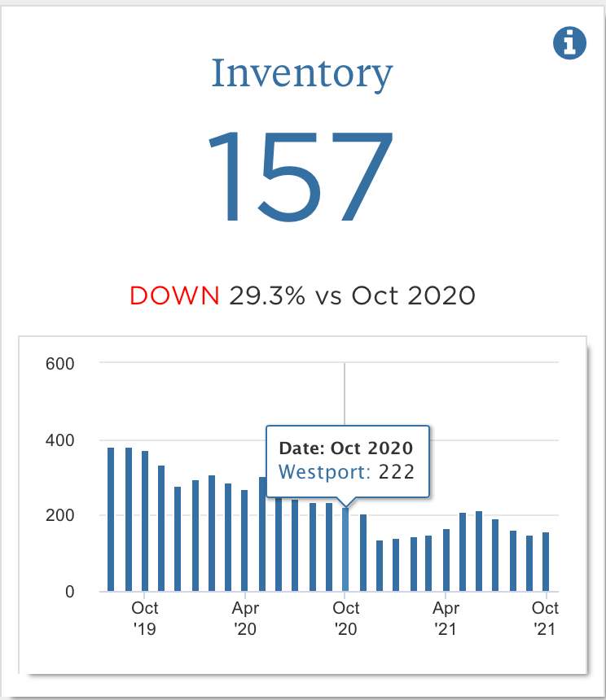Click the '29.3% vs Oct 2020' comparison text

click(352, 295)
